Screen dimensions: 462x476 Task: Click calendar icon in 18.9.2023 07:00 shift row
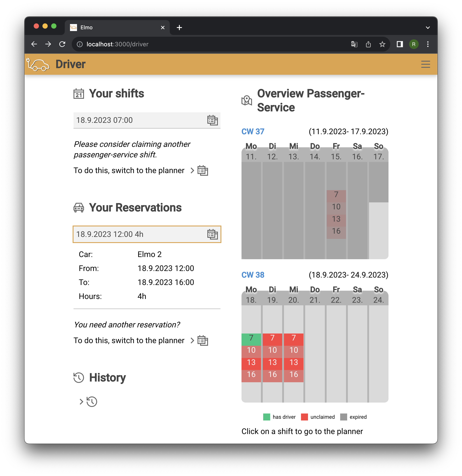[x=212, y=120]
